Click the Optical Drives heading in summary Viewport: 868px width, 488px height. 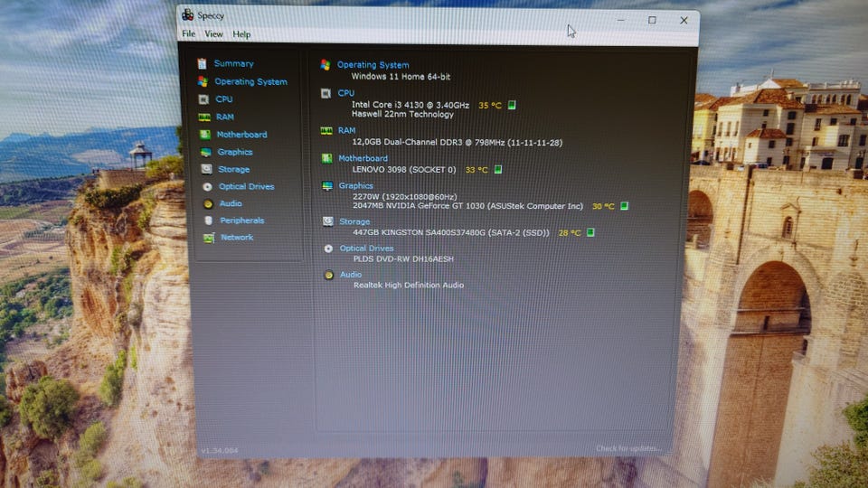[x=366, y=249]
